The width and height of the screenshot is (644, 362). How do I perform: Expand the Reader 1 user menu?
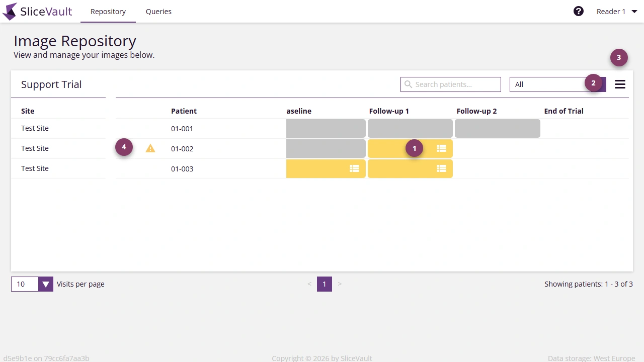coord(616,12)
